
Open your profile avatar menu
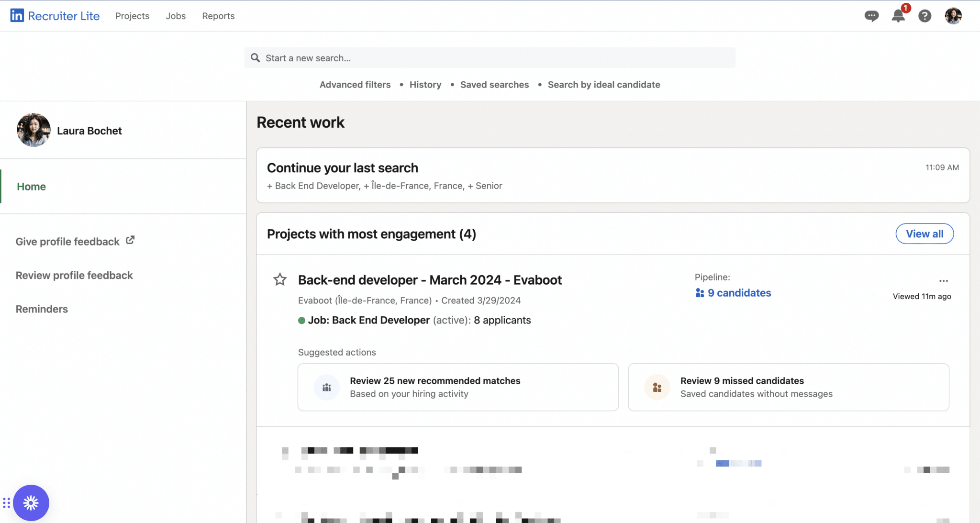(x=953, y=16)
